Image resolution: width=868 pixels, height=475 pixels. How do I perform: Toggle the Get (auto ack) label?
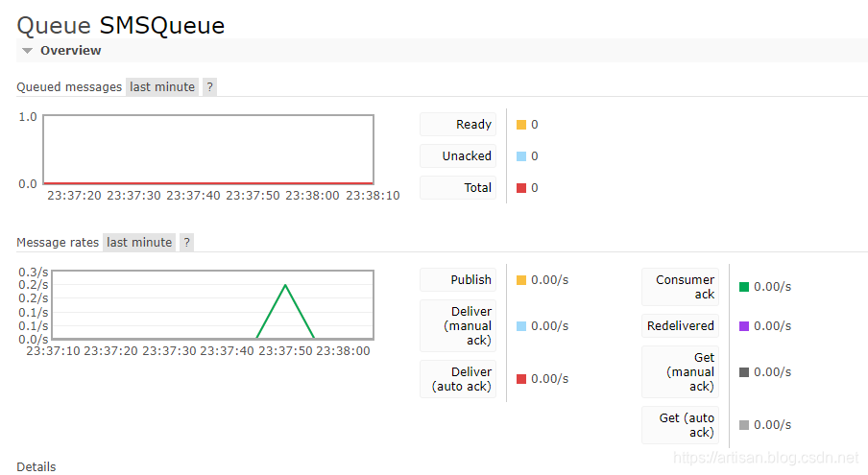(x=681, y=425)
